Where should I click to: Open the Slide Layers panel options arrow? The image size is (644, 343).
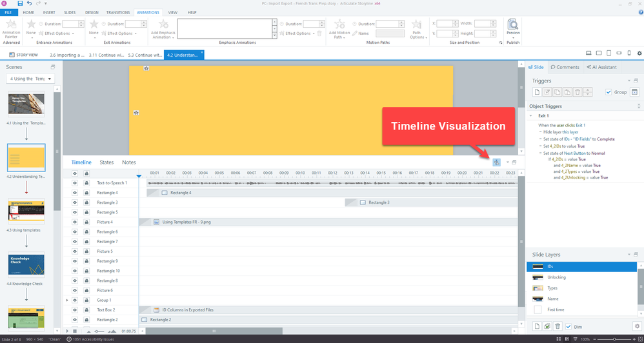629,255
